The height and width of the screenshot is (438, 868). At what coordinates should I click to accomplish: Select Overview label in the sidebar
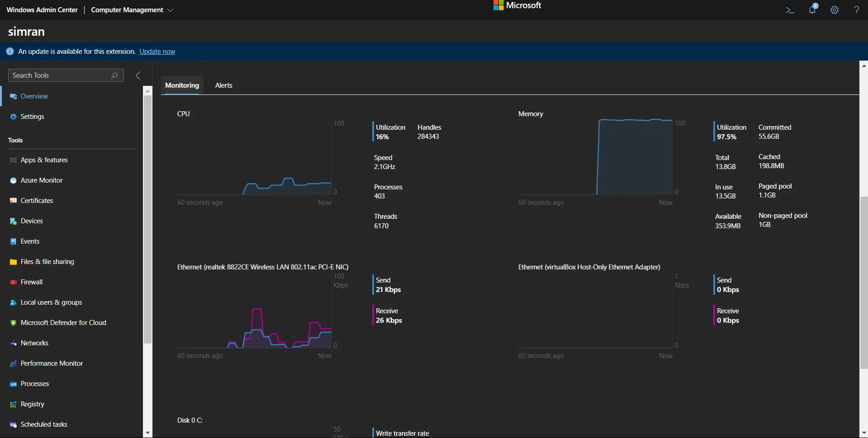[x=34, y=96]
